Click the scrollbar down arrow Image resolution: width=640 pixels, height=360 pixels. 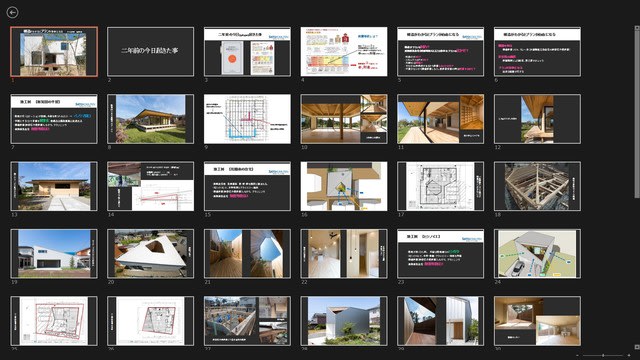(x=637, y=347)
